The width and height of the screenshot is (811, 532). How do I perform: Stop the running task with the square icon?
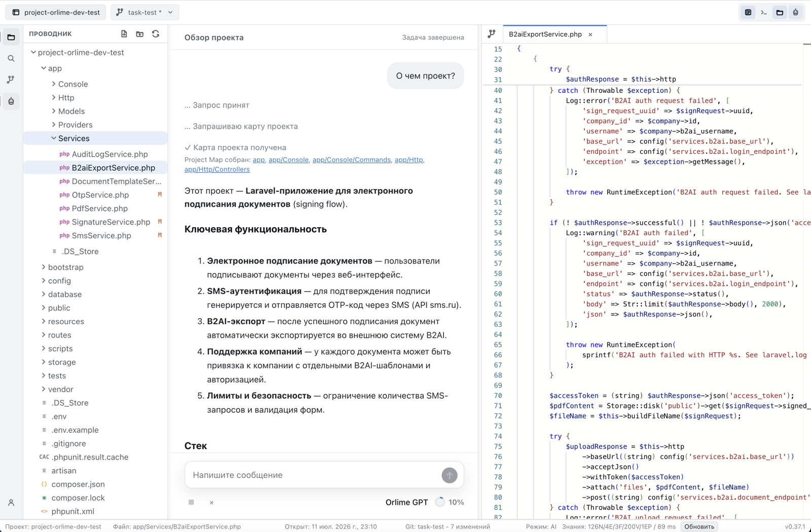pos(191,502)
